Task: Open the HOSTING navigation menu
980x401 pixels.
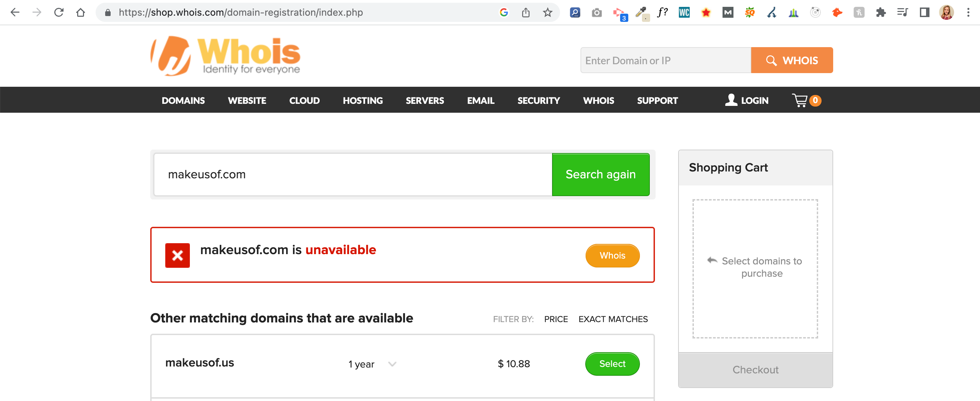Action: coord(363,100)
